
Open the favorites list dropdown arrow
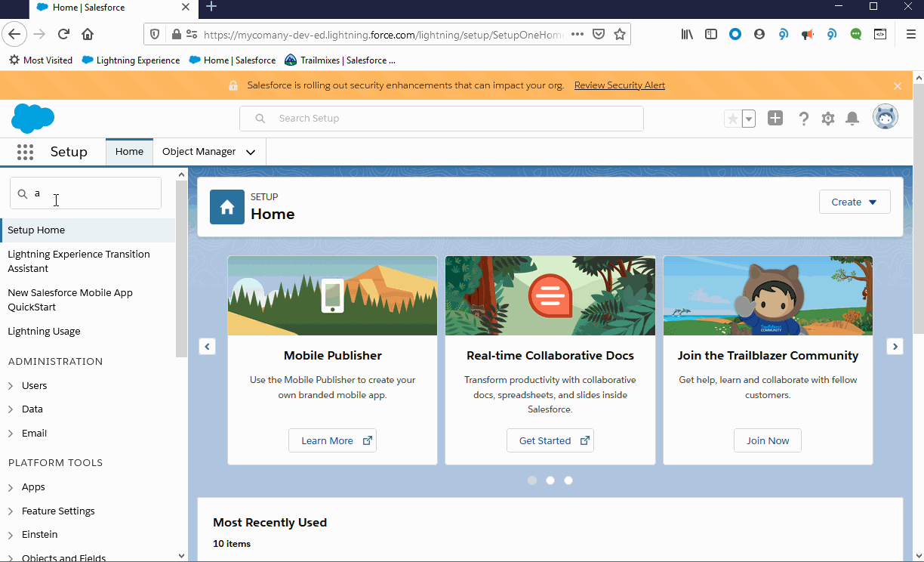point(749,119)
